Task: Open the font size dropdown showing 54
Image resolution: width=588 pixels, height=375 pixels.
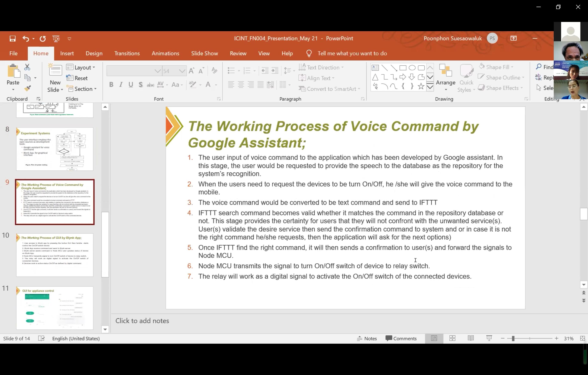Action: 182,71
